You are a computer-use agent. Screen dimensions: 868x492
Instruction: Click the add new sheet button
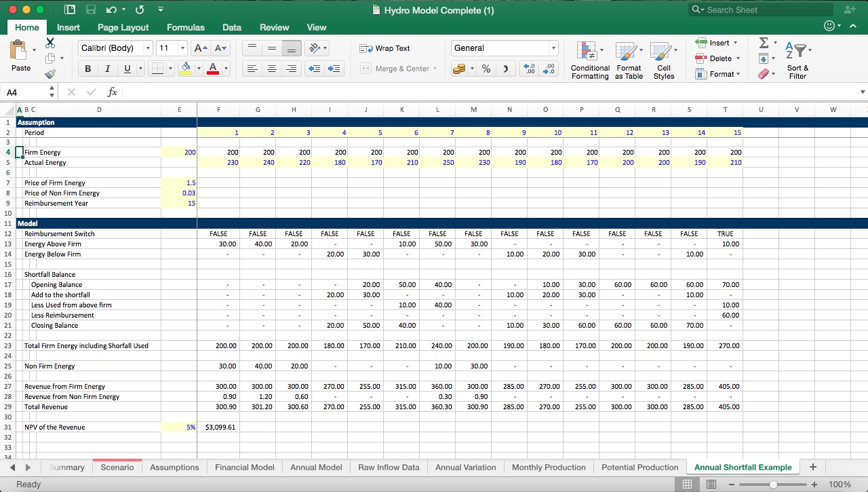click(812, 467)
